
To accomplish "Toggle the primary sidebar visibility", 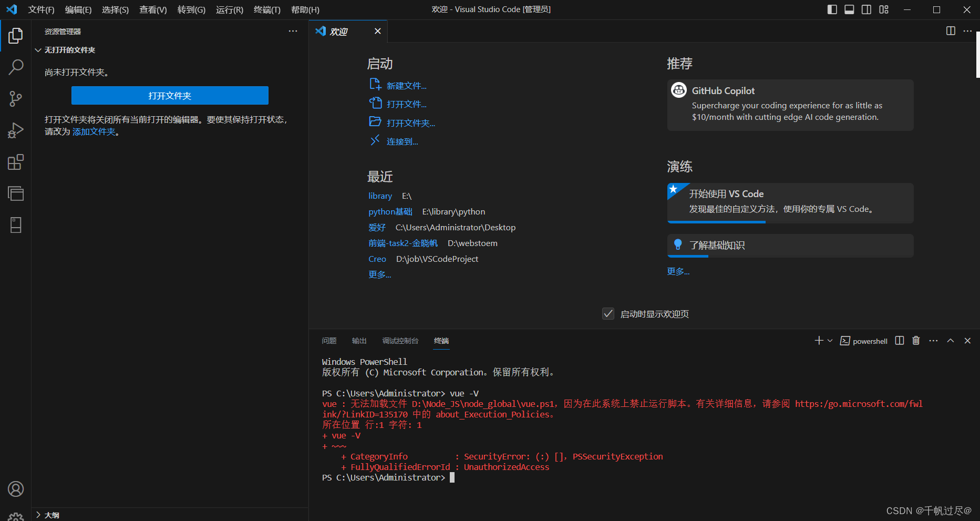I will pos(832,9).
